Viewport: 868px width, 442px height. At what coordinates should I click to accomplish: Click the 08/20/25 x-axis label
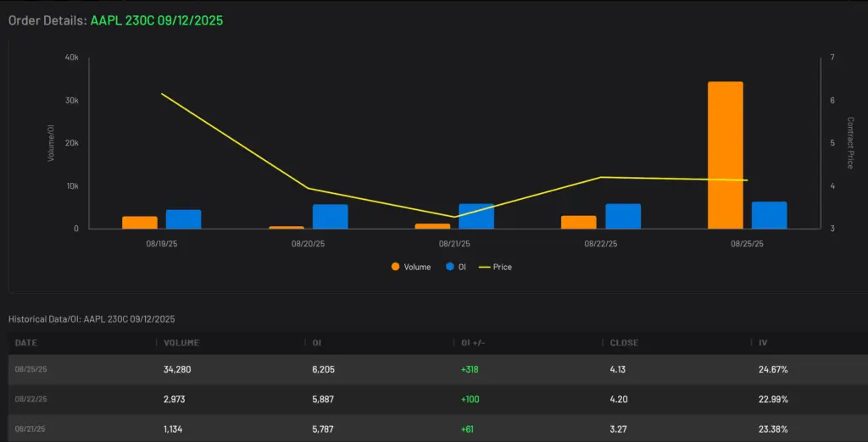309,243
